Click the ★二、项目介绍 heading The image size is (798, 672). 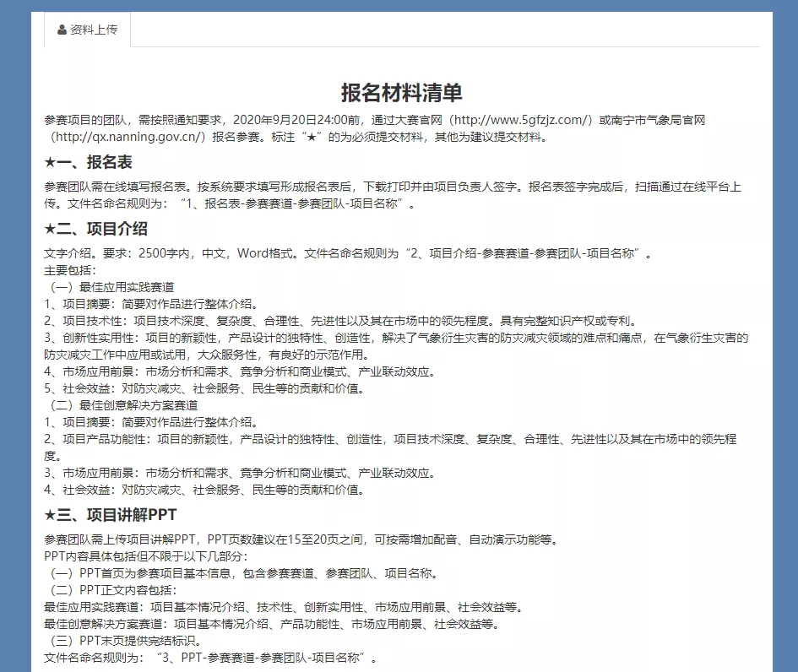click(95, 229)
